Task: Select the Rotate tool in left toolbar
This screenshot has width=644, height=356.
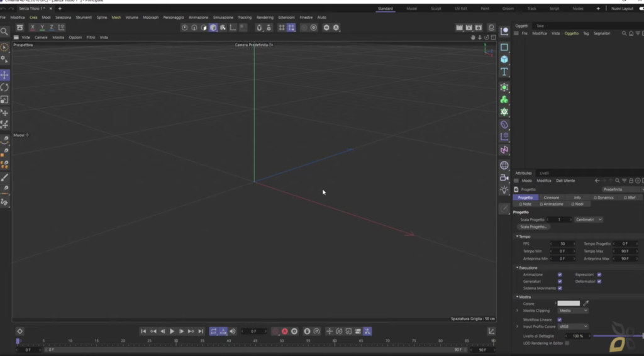Action: click(4, 87)
